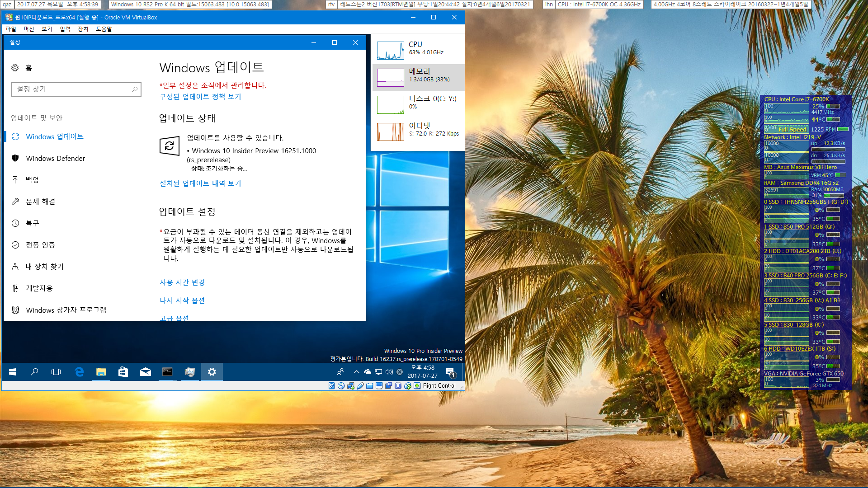The image size is (868, 488).
Task: Open the VirtualBox 머신 menu
Action: [x=29, y=29]
